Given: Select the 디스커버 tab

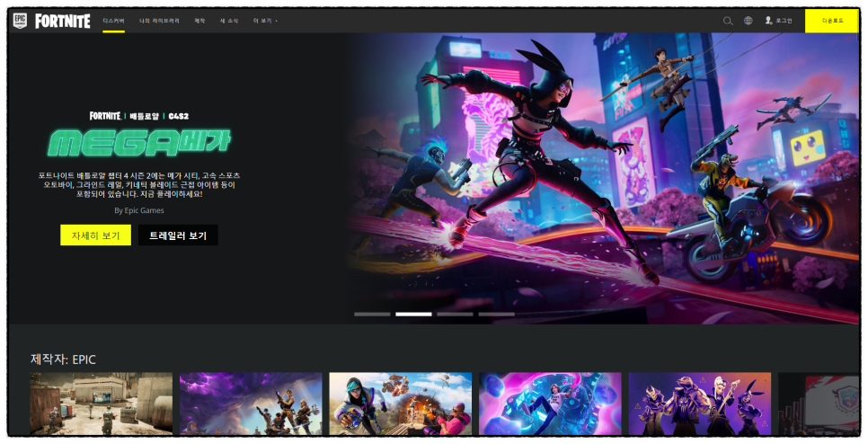Looking at the screenshot, I should [113, 21].
